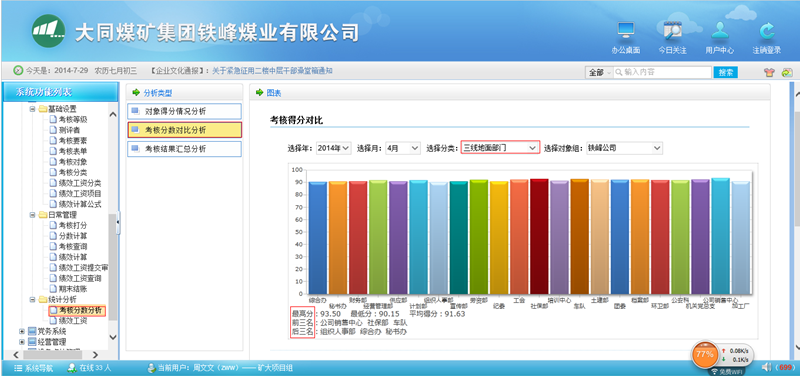The height and width of the screenshot is (376, 800).
Task: Collapse the 基础设置 tree node
Action: tap(32, 109)
